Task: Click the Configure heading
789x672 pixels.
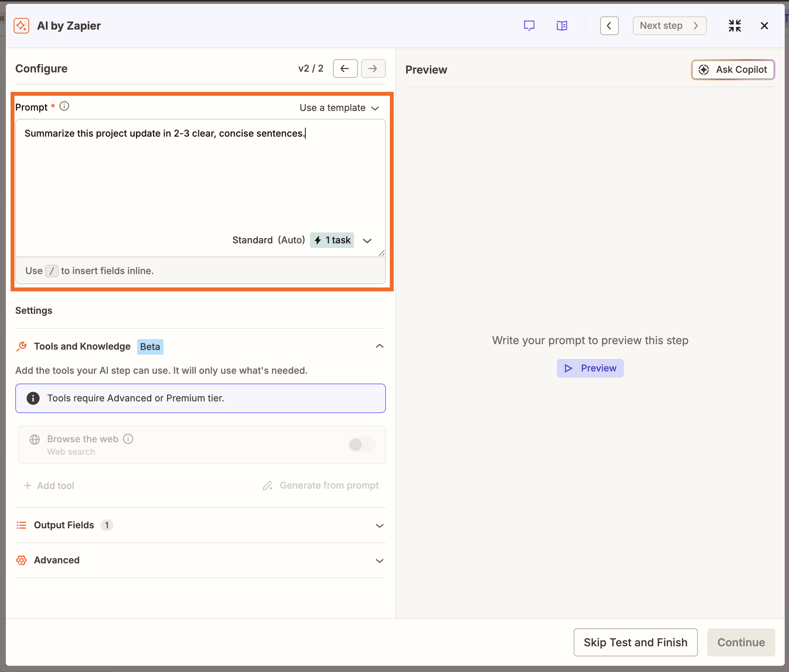Action: [x=41, y=69]
